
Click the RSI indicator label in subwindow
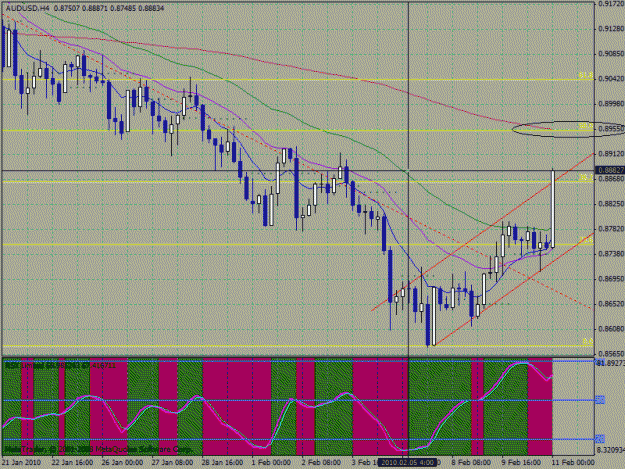(x=60, y=365)
